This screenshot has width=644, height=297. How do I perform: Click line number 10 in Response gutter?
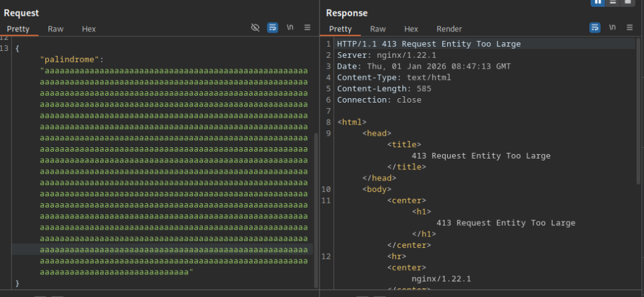[326, 189]
